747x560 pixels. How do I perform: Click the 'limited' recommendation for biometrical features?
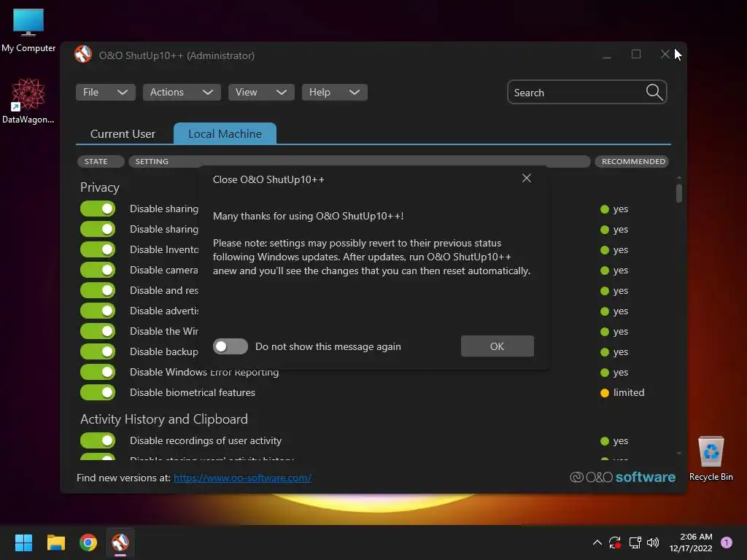pyautogui.click(x=622, y=392)
